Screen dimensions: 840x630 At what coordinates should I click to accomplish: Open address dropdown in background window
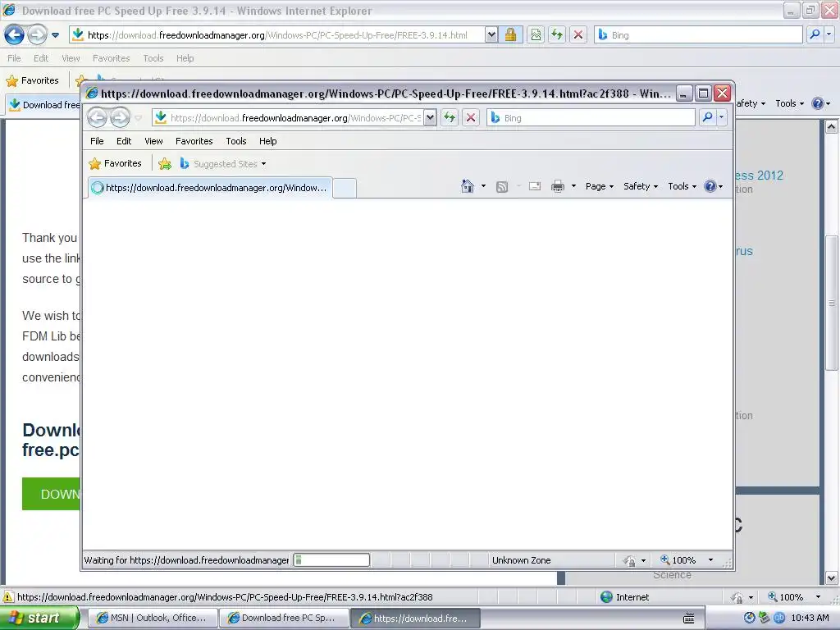491,34
